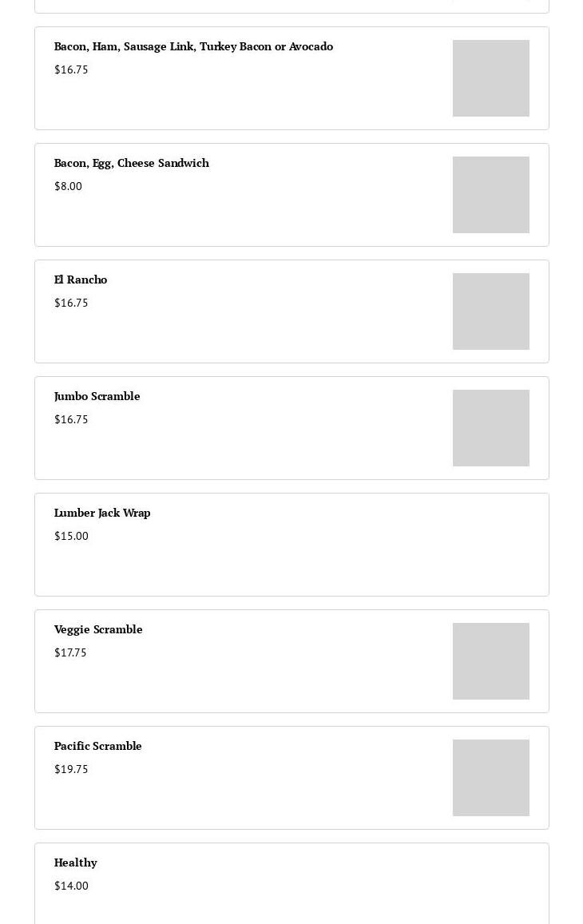This screenshot has height=924, width=583.
Task: Click the $14.00 Healthy item price
Action: tap(71, 886)
